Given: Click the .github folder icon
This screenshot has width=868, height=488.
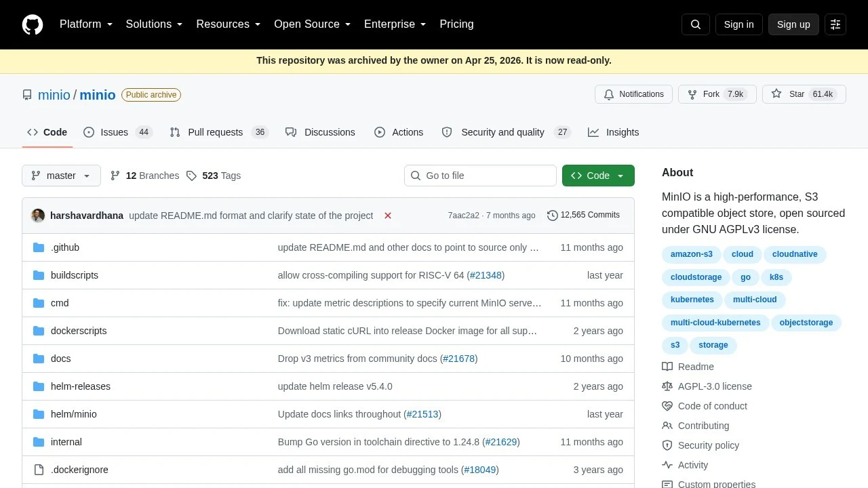Looking at the screenshot, I should [39, 247].
